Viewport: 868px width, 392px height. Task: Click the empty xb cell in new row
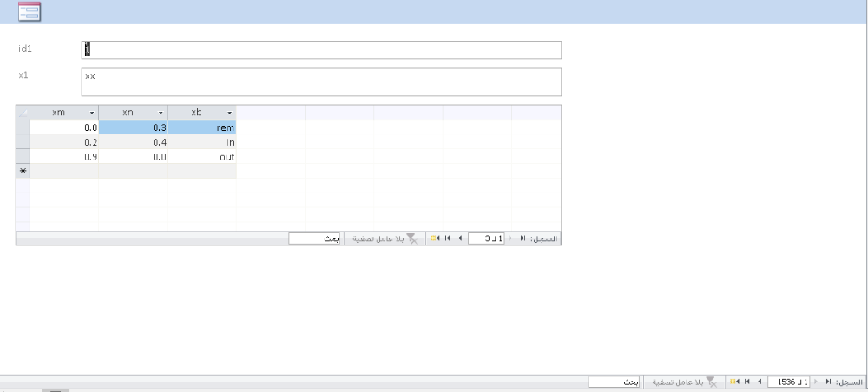[201, 172]
